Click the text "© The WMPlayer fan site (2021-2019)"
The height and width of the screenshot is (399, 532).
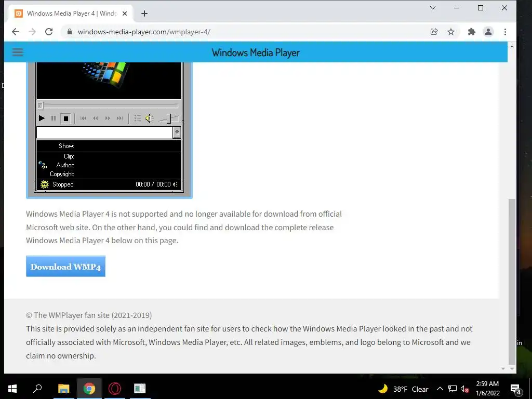89,315
